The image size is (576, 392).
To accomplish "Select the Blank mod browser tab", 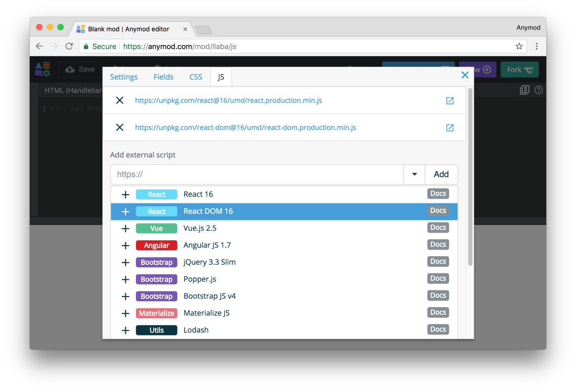I will (129, 29).
